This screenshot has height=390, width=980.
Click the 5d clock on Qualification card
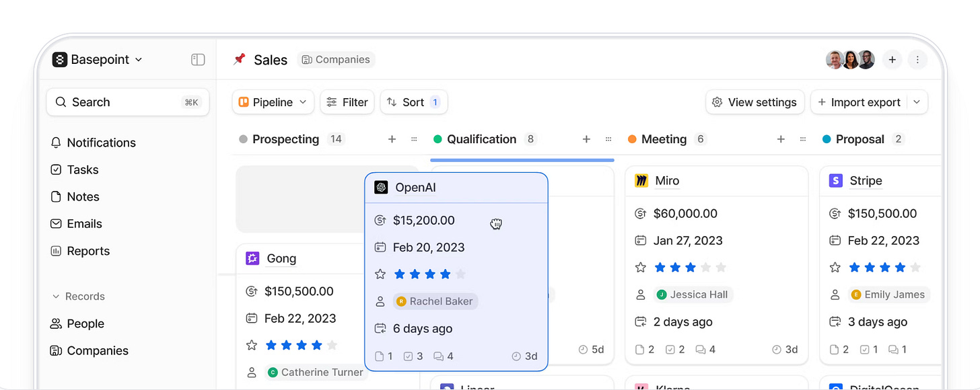[x=591, y=350]
